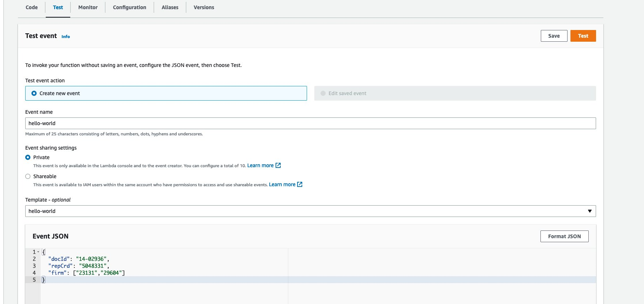
Task: Click the "docId" key in the JSON editor
Action: pos(59,259)
